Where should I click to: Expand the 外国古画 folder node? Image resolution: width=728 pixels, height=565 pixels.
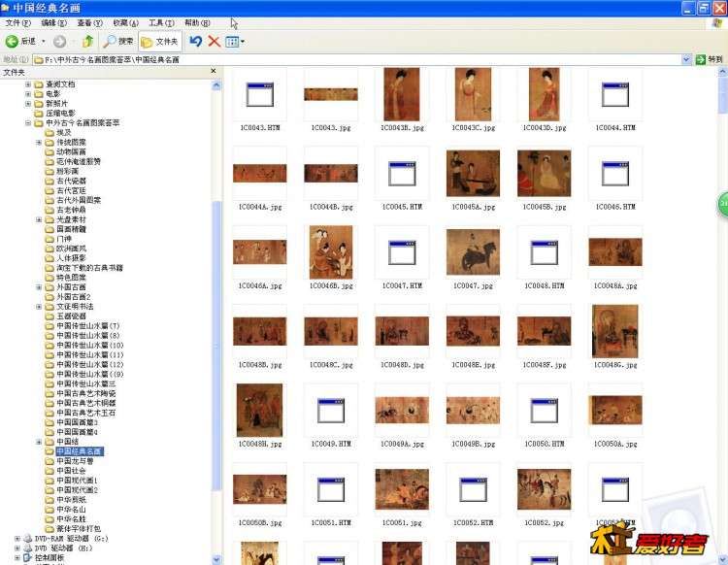39,287
